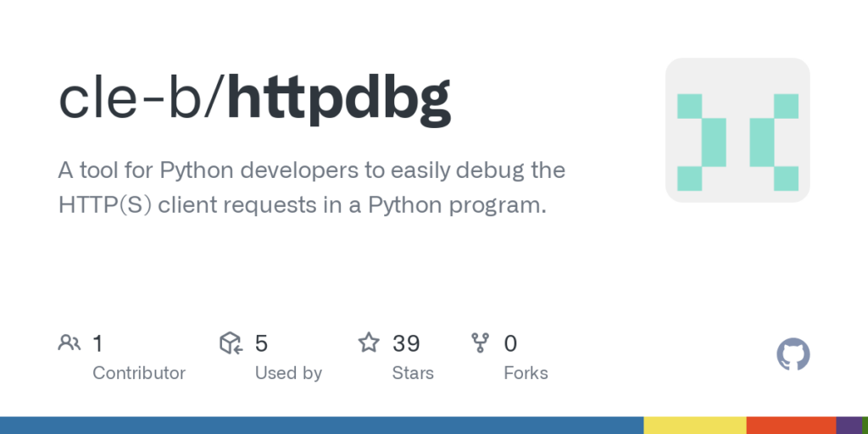
Task: Click the bold httpdbg repository name
Action: (338, 98)
